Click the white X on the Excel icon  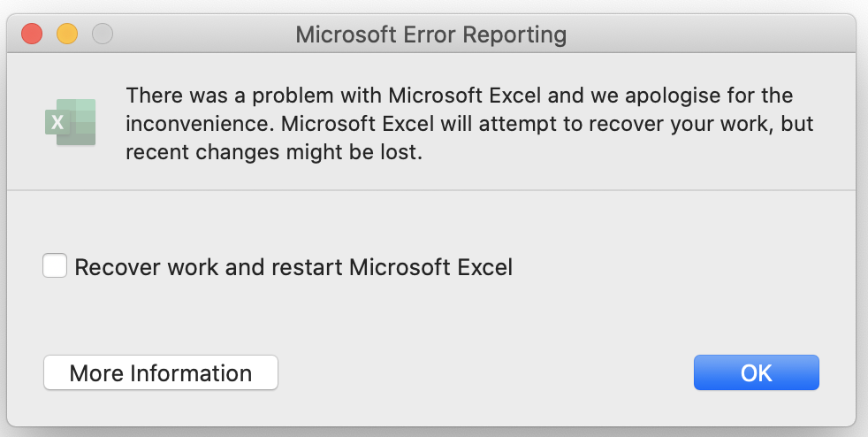58,123
